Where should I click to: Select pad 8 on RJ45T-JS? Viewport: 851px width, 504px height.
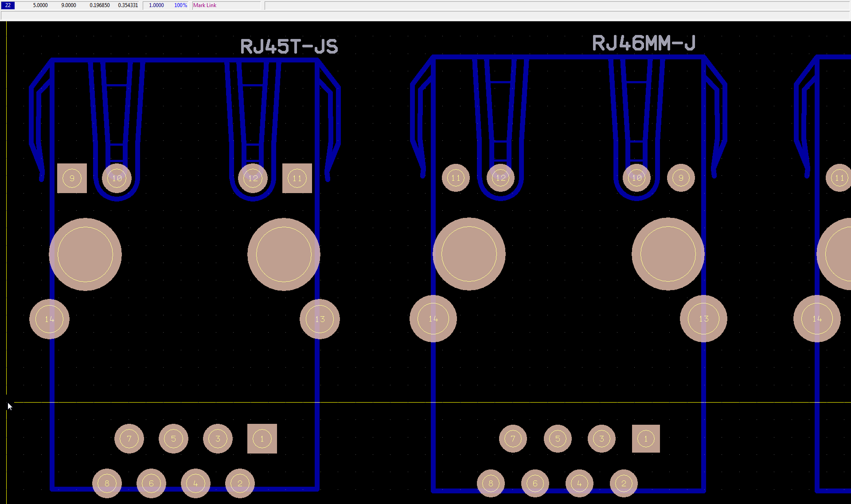107,483
